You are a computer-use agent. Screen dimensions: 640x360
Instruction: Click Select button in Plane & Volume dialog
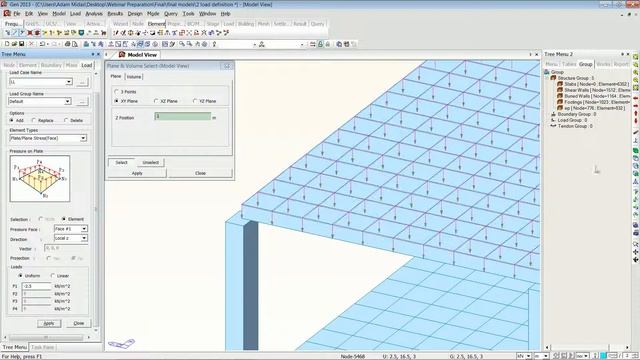pyautogui.click(x=121, y=162)
